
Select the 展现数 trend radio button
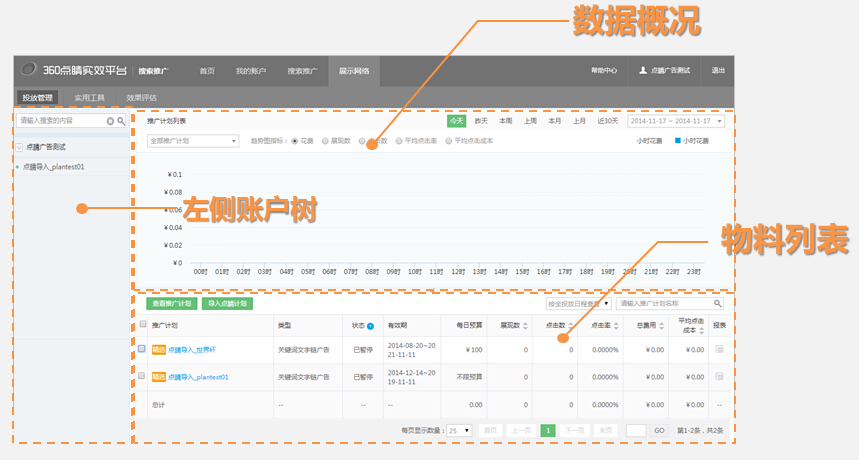[323, 141]
